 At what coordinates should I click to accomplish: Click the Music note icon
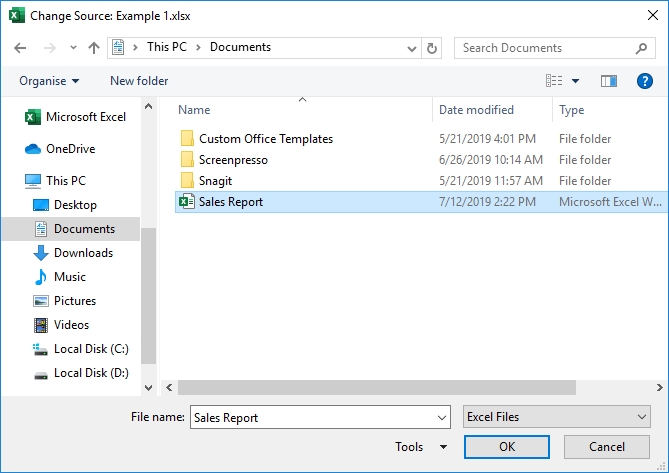[41, 277]
